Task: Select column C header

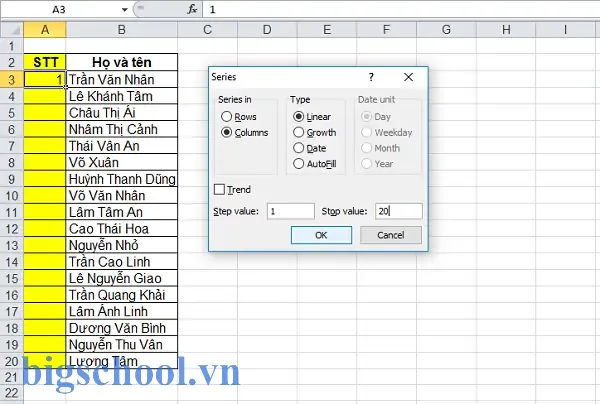Action: click(x=207, y=29)
